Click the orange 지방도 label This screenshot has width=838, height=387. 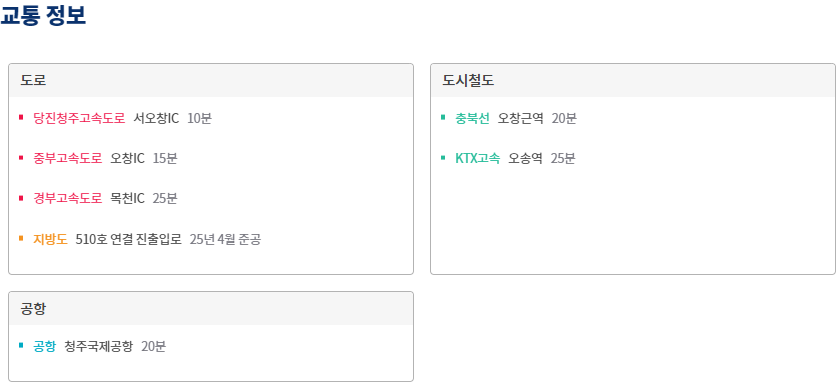pos(50,239)
